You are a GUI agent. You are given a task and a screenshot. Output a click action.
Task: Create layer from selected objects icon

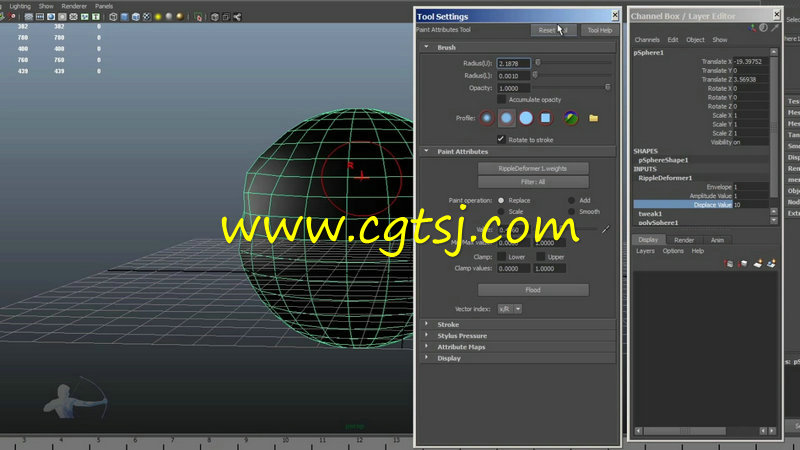tap(771, 263)
